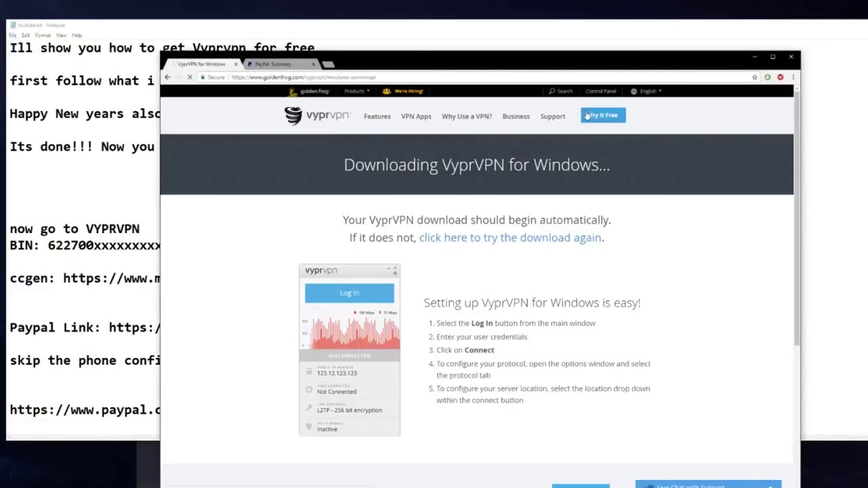The width and height of the screenshot is (868, 488).
Task: Minimize the Chrome browser window
Action: [754, 57]
